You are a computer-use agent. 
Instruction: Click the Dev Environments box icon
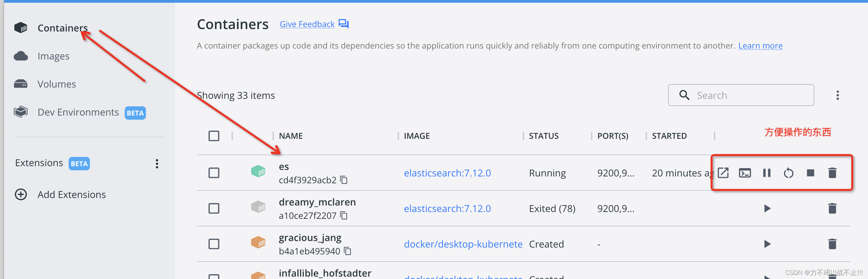[21, 112]
